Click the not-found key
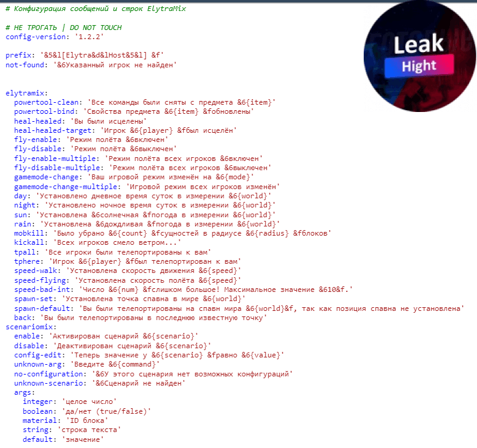The image size is (477, 448). [24, 65]
